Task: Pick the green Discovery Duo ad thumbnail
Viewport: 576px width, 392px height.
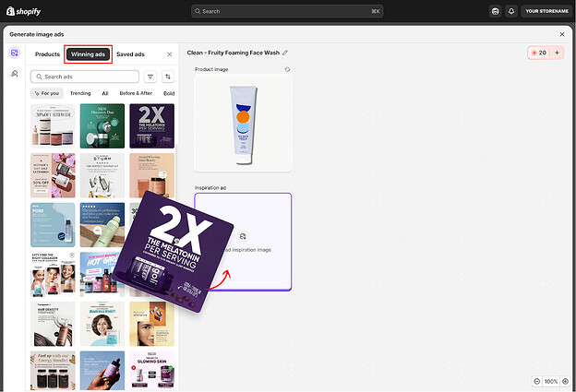Action: click(x=102, y=125)
